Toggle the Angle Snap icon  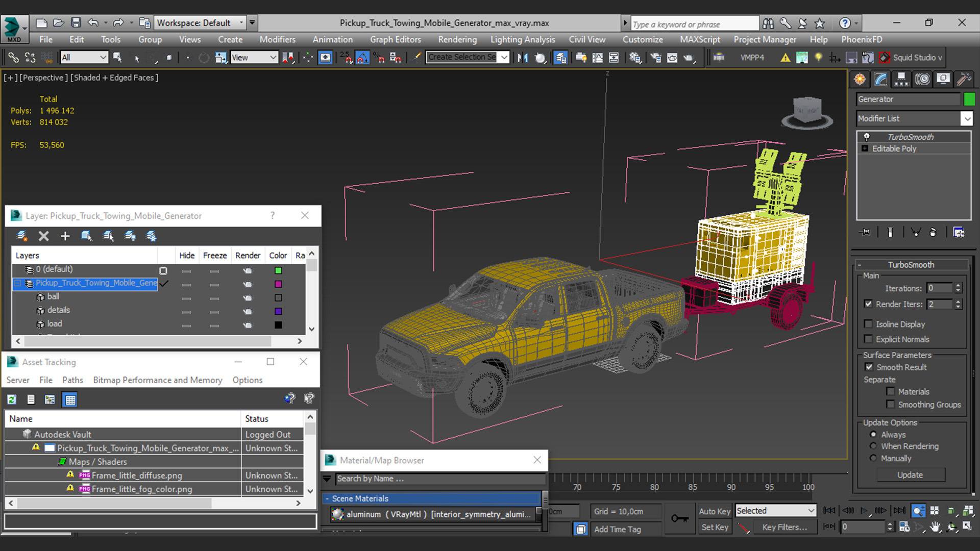362,58
